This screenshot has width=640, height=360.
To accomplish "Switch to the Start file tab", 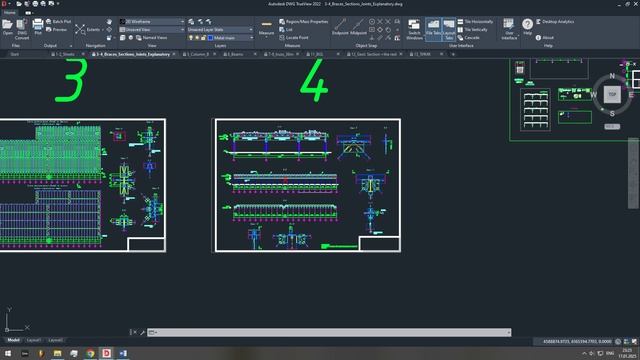I will click(x=15, y=54).
